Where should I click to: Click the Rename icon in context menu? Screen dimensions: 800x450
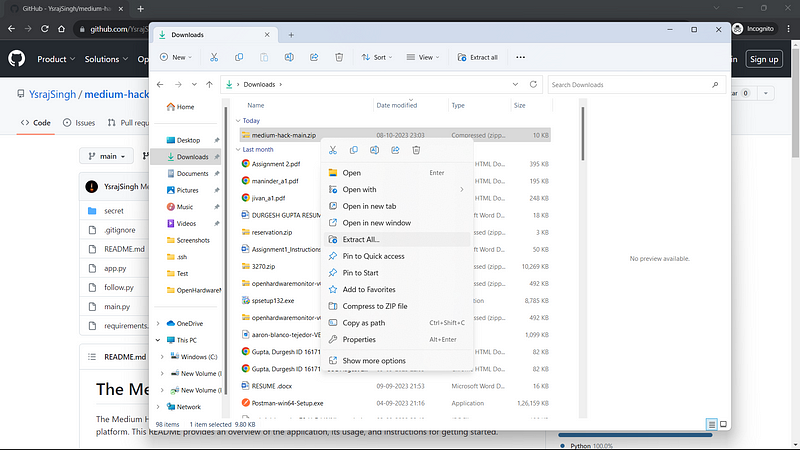coord(374,150)
